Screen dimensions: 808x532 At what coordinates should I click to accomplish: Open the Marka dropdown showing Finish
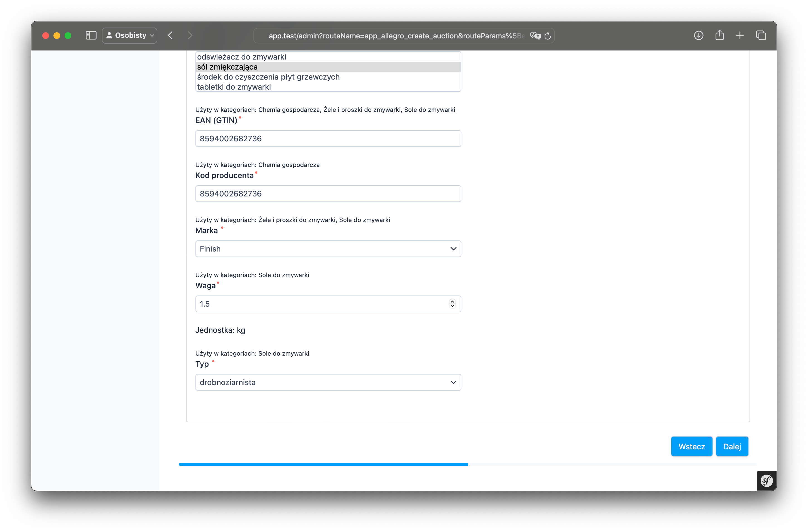pyautogui.click(x=328, y=249)
